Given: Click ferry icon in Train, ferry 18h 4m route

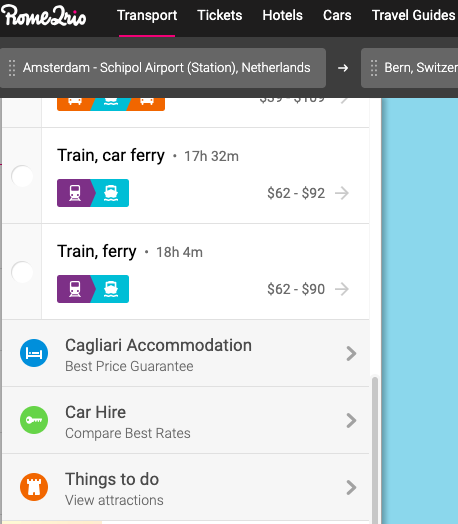Looking at the screenshot, I should tap(111, 289).
